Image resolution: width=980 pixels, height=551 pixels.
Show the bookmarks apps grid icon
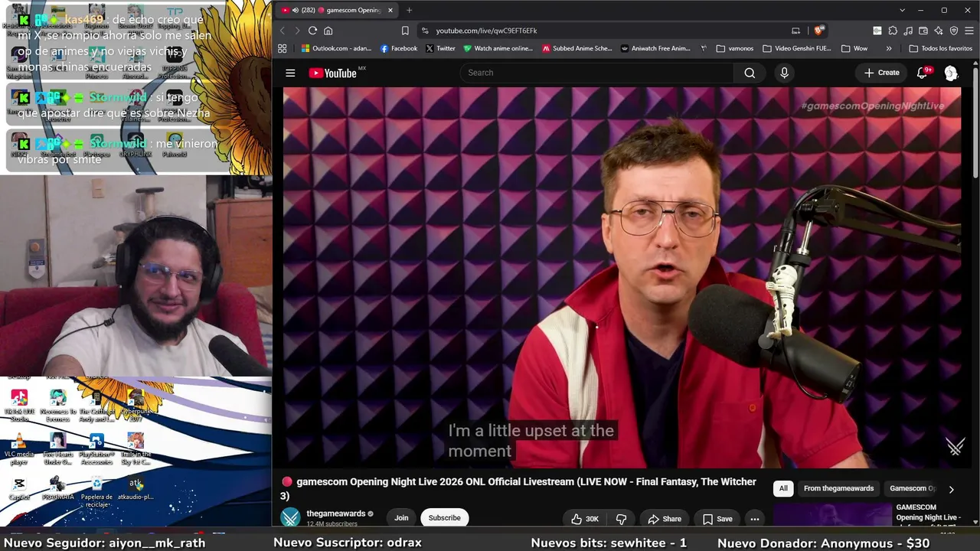[282, 48]
